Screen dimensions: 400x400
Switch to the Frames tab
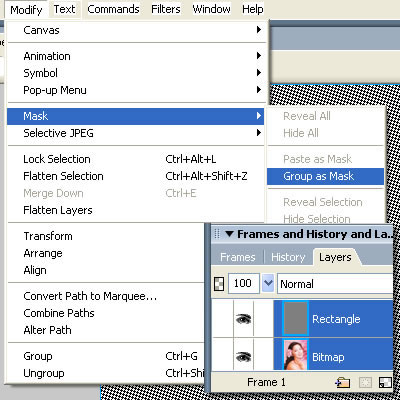tap(238, 257)
